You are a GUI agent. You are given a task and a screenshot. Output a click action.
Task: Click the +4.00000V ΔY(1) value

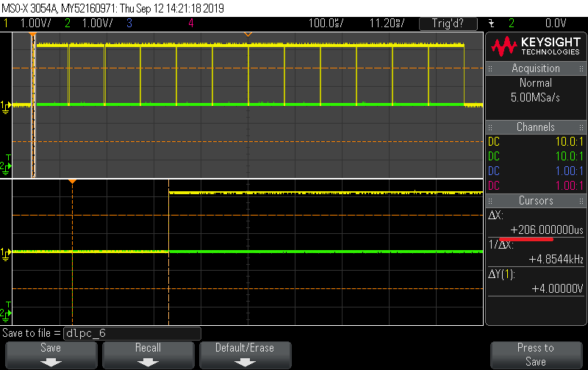coord(558,288)
